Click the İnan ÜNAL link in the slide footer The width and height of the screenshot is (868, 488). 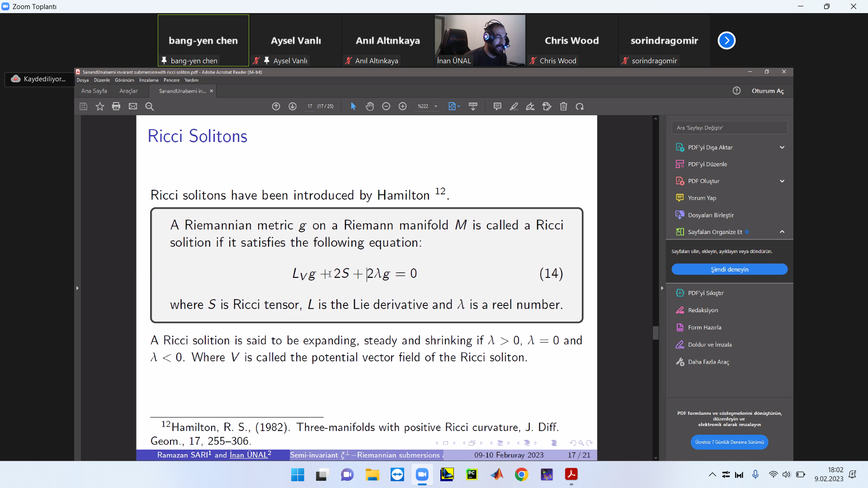pyautogui.click(x=250, y=455)
